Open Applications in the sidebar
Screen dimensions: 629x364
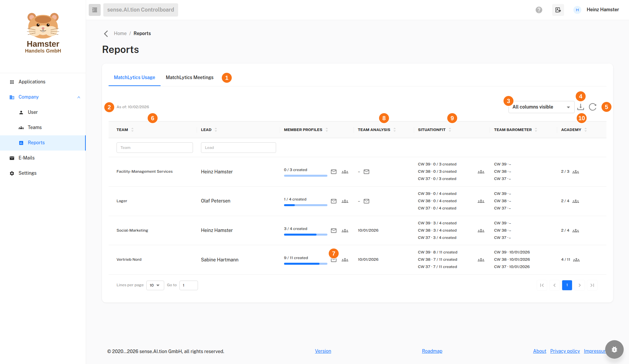(43, 82)
